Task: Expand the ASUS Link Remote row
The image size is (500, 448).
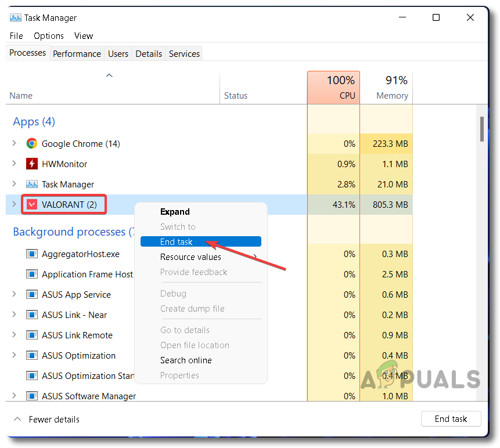Action: click(x=14, y=335)
